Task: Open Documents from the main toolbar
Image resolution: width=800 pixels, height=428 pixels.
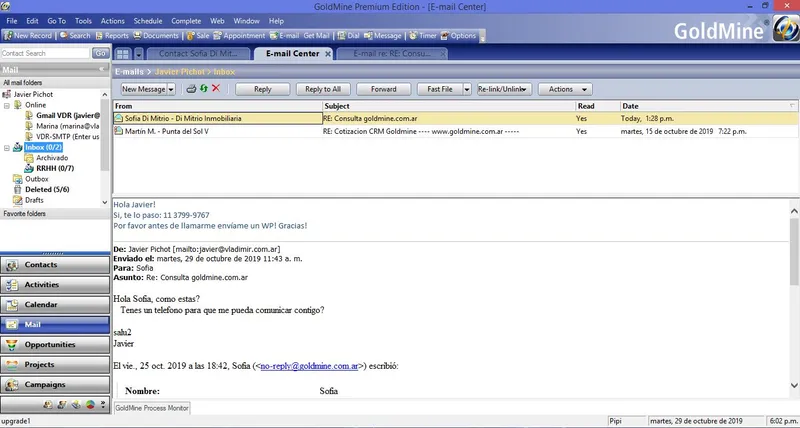Action: (156, 36)
